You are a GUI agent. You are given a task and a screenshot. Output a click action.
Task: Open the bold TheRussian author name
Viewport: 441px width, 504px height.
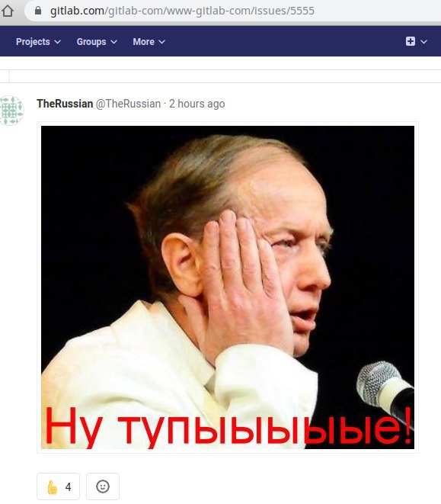pos(65,104)
